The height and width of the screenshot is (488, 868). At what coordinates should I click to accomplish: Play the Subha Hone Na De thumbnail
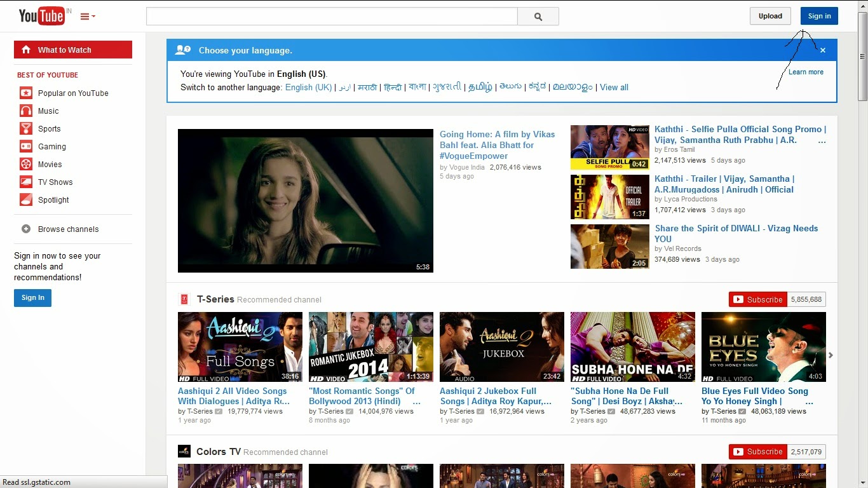pos(633,347)
